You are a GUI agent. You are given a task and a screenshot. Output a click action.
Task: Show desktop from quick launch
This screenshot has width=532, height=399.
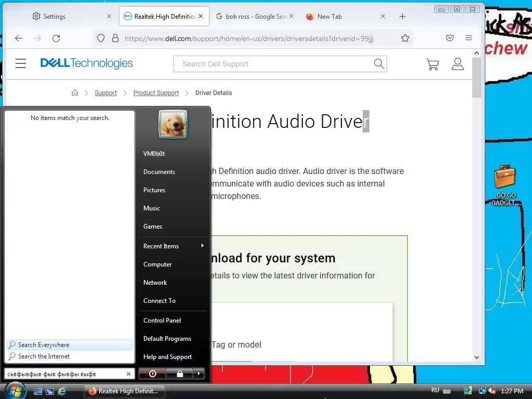(x=38, y=391)
